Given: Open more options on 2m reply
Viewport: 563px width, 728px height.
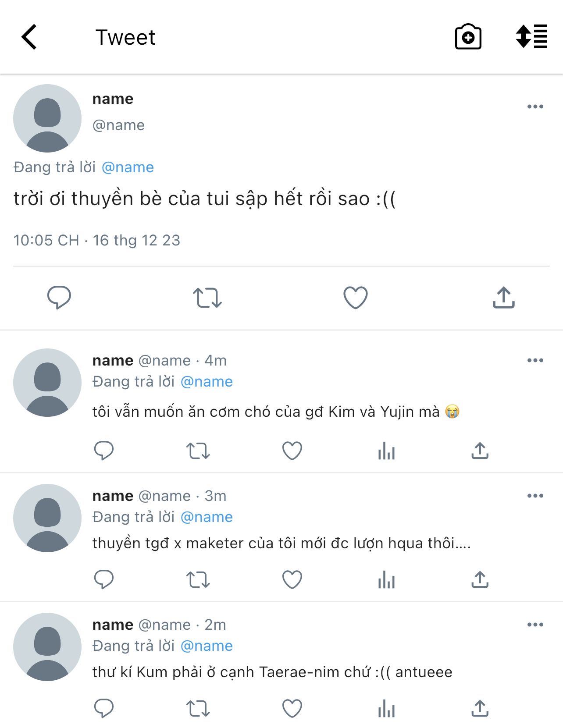Looking at the screenshot, I should click(535, 625).
